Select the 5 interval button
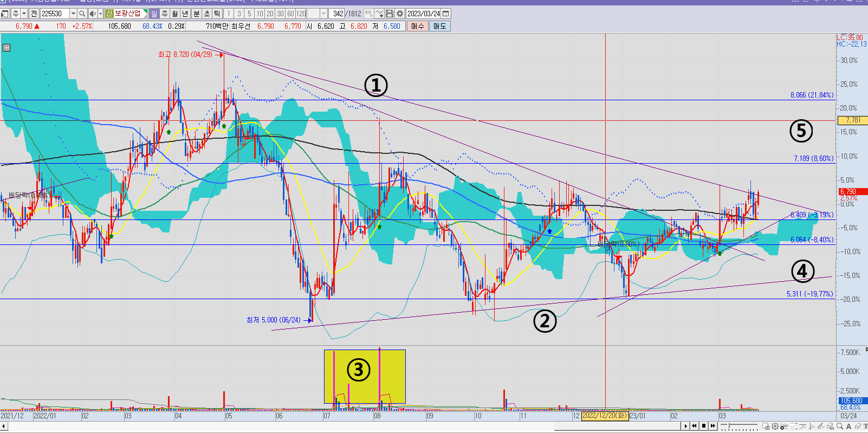868x433 pixels. [x=249, y=14]
